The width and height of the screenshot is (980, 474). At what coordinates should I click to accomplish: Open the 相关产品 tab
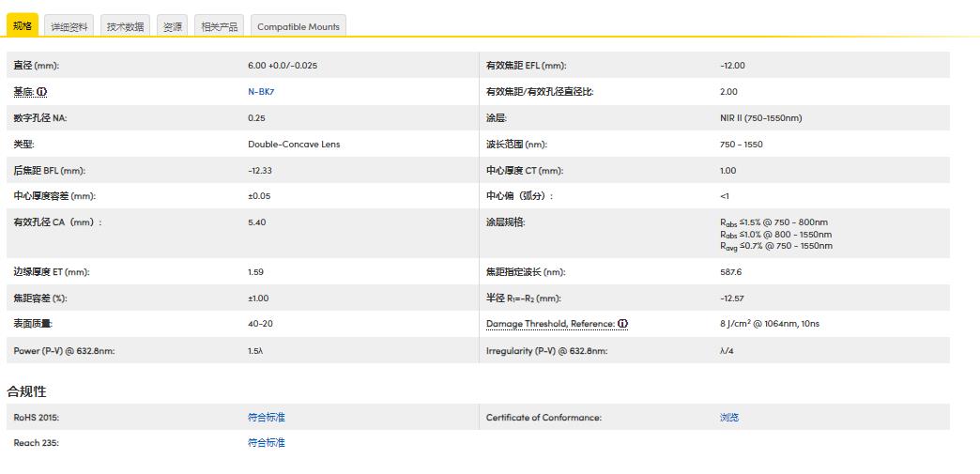(x=220, y=26)
